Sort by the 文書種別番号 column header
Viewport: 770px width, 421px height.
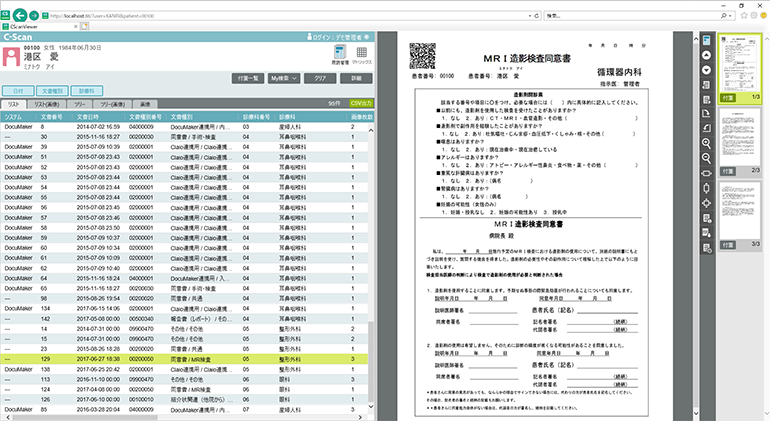click(x=146, y=117)
